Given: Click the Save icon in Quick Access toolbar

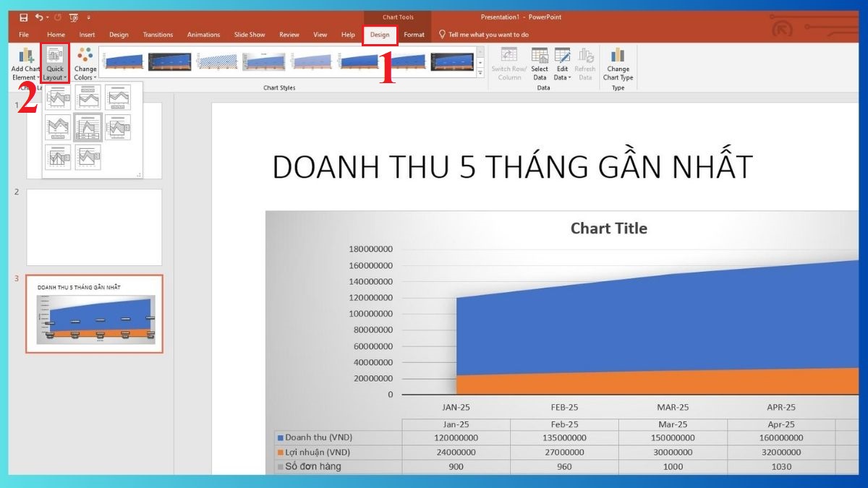Looking at the screenshot, I should (24, 17).
